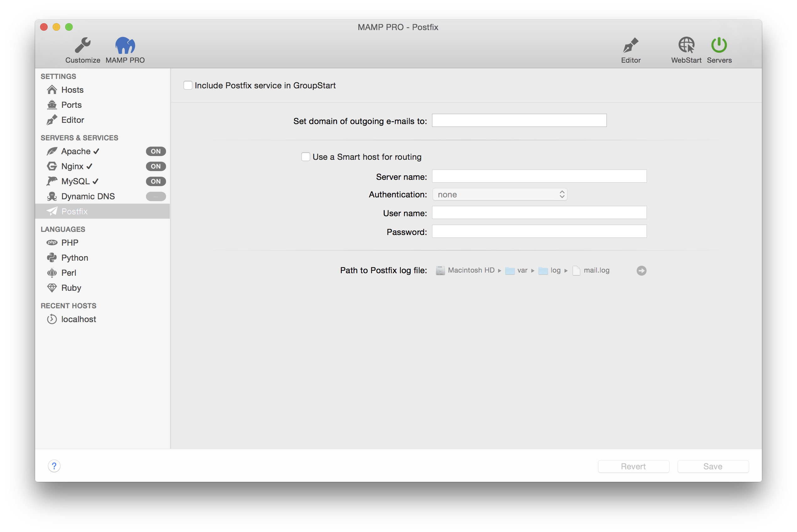Click the PHP logo icon
The image size is (797, 532).
coord(52,242)
